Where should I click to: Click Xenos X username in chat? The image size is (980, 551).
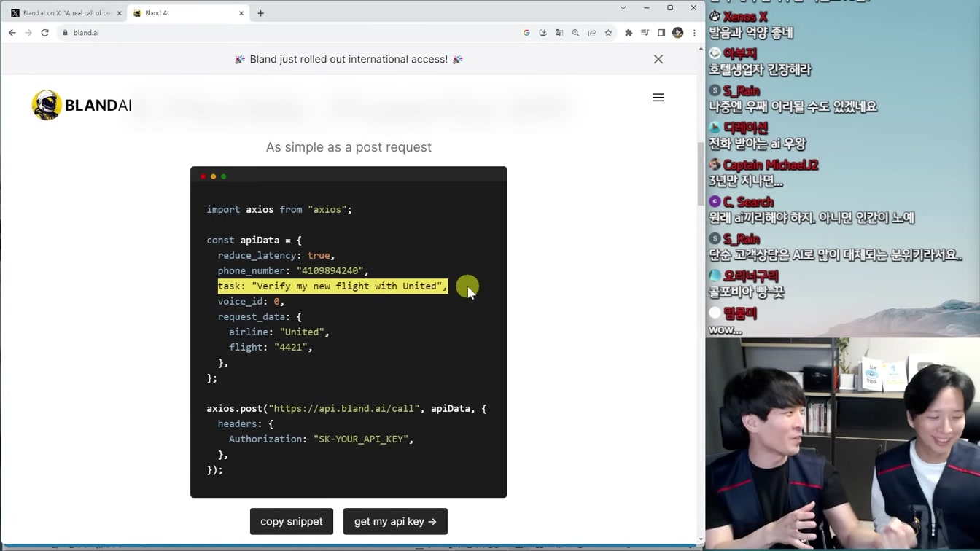click(x=744, y=17)
